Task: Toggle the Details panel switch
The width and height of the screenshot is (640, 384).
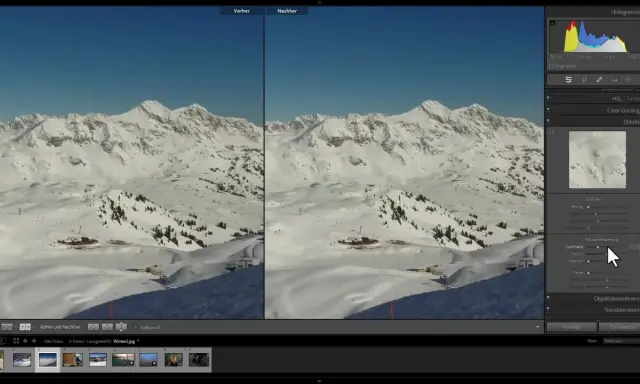Action: [x=548, y=121]
